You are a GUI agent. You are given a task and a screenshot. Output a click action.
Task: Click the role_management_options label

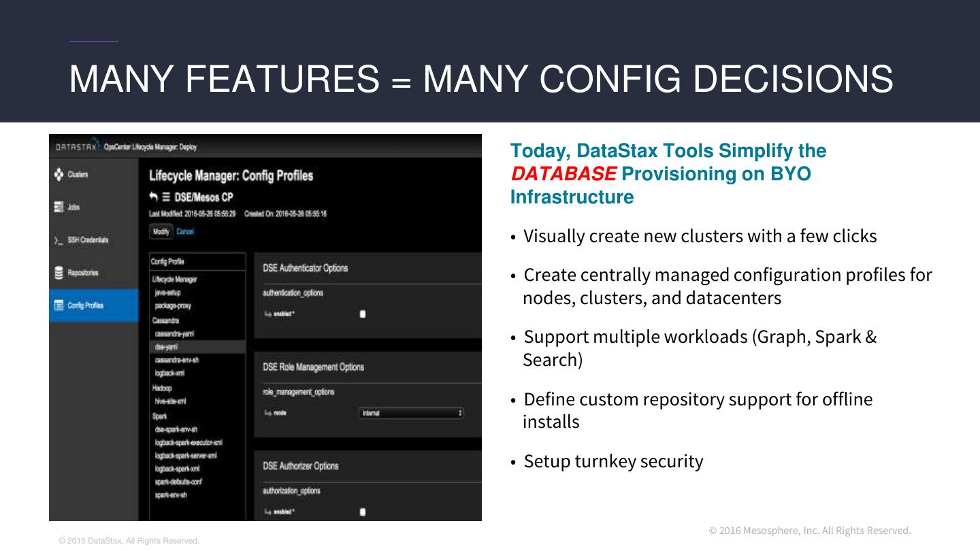pyautogui.click(x=299, y=392)
